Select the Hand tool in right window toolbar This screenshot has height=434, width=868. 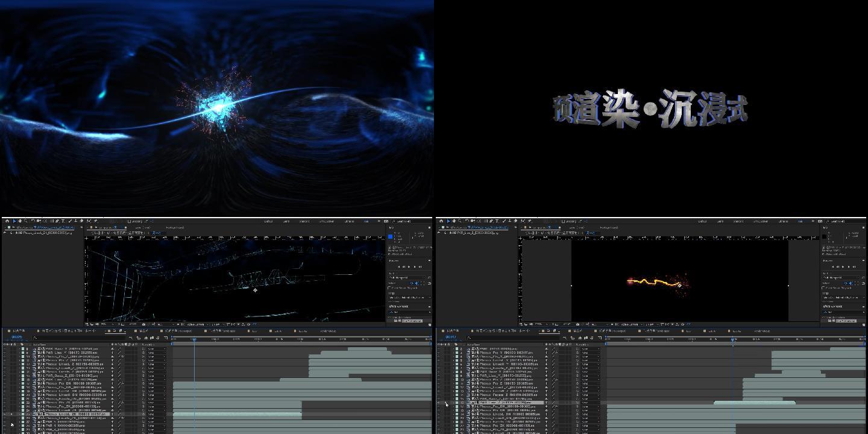[x=454, y=221]
